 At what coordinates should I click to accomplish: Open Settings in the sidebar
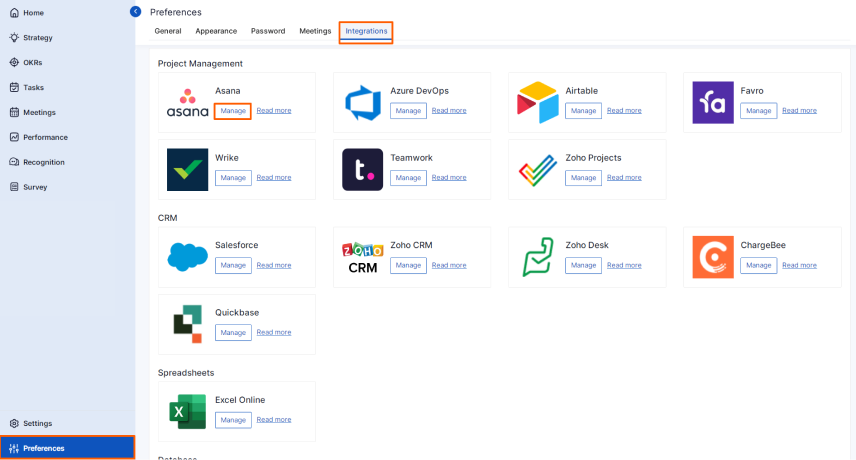pyautogui.click(x=38, y=423)
